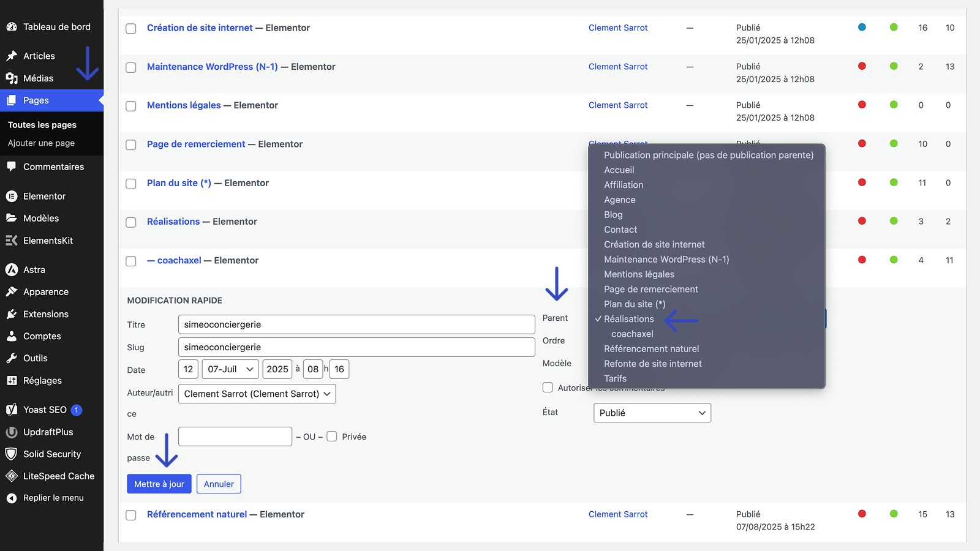This screenshot has height=551, width=980.
Task: Click the Annuler button
Action: pyautogui.click(x=219, y=484)
